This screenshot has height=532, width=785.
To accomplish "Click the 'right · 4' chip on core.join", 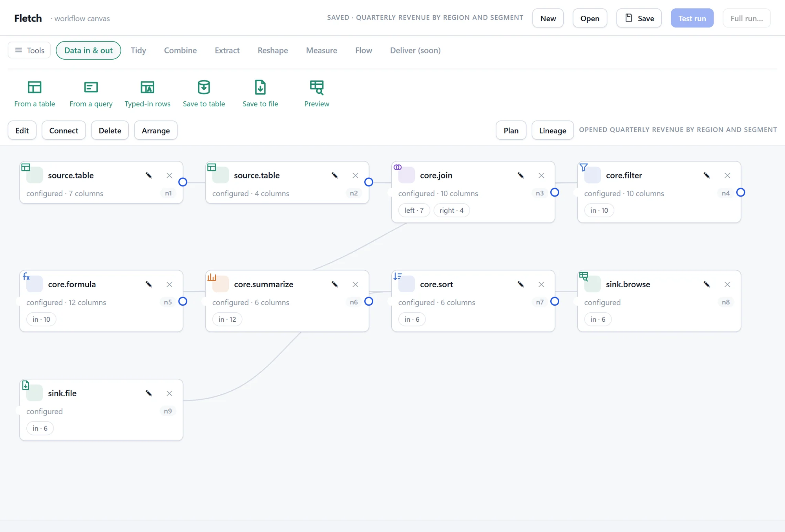I will coord(451,210).
